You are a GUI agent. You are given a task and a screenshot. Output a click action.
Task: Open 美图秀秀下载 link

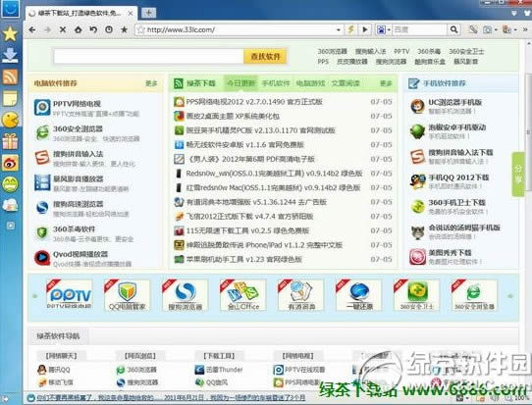tap(450, 253)
